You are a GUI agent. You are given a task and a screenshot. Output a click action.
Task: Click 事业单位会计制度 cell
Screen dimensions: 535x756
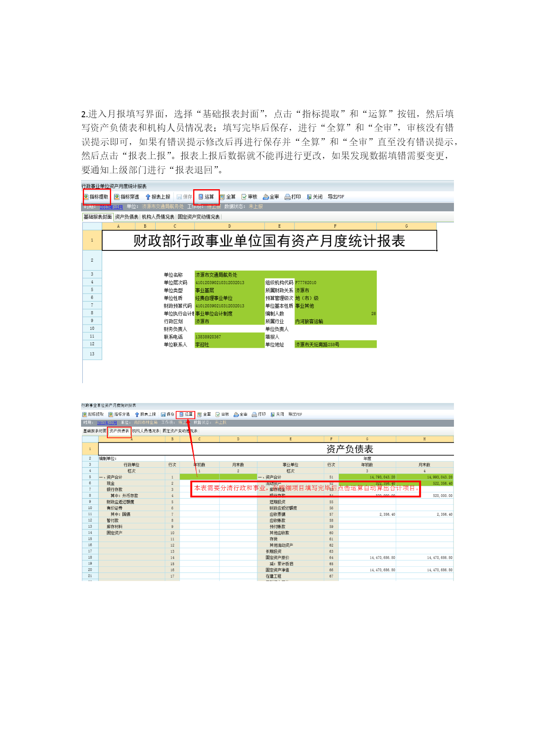[x=229, y=314]
